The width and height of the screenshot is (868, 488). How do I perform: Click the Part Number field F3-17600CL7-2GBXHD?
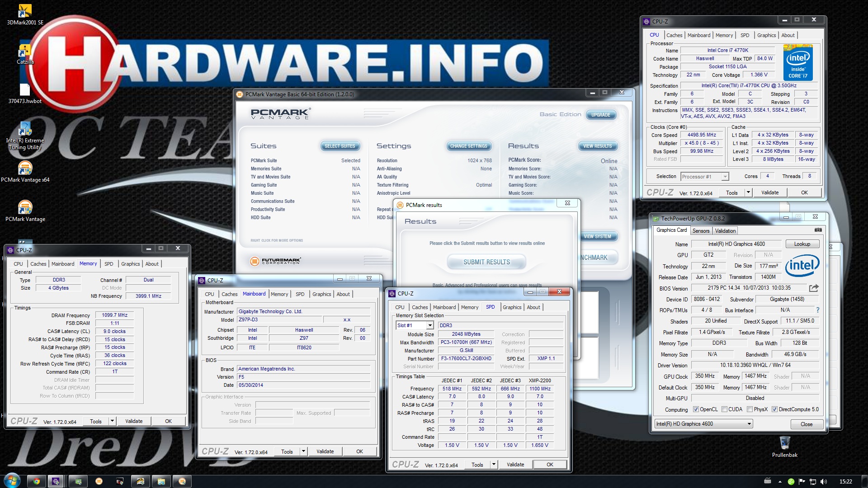pyautogui.click(x=466, y=359)
